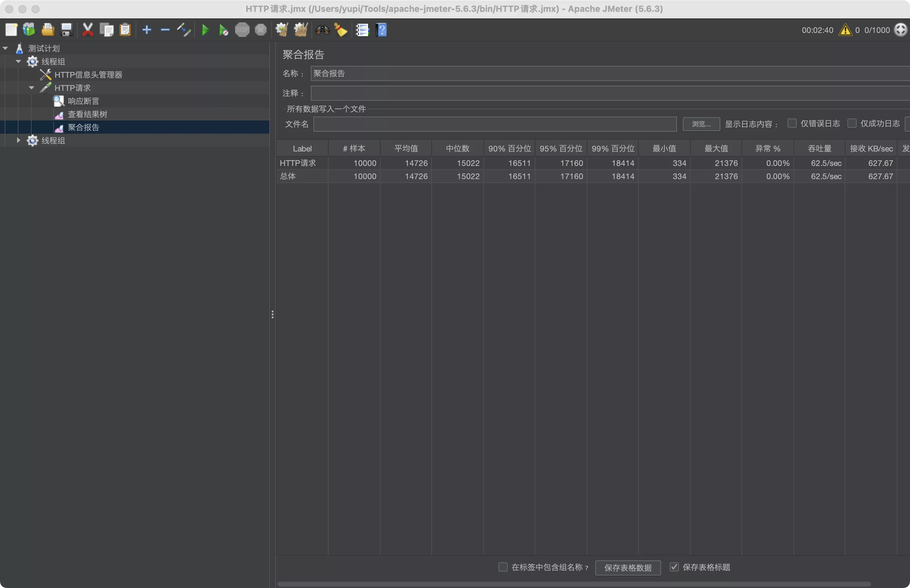Select HTTP信息头管理器 in the tree
The height and width of the screenshot is (588, 910).
88,74
